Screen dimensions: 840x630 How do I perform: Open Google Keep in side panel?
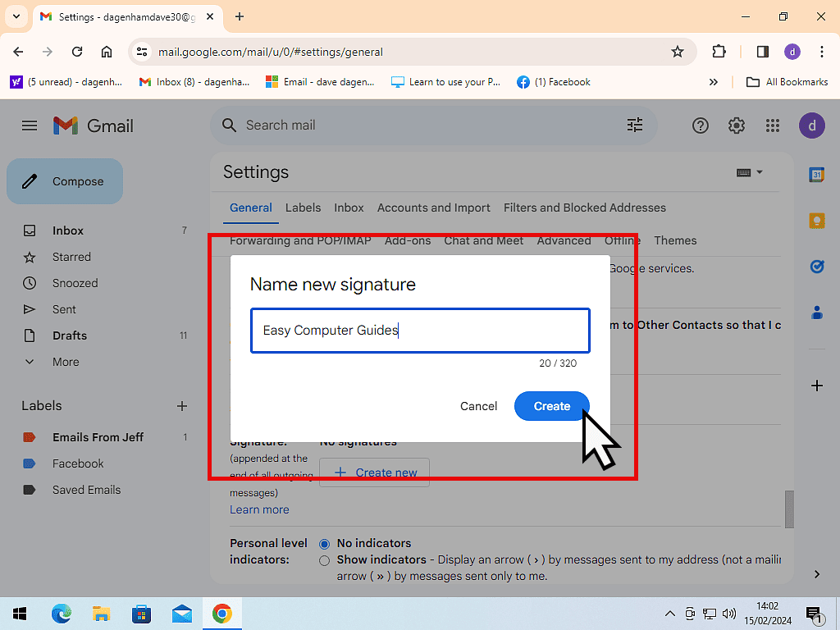(x=816, y=221)
